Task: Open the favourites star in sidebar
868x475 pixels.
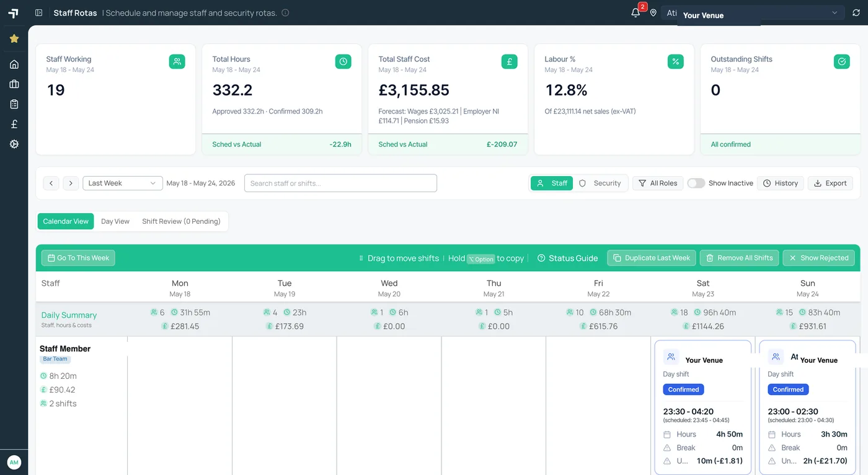Action: coord(14,38)
